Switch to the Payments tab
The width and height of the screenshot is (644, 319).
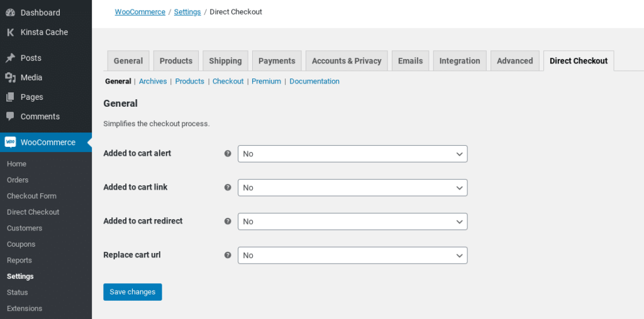pos(277,61)
